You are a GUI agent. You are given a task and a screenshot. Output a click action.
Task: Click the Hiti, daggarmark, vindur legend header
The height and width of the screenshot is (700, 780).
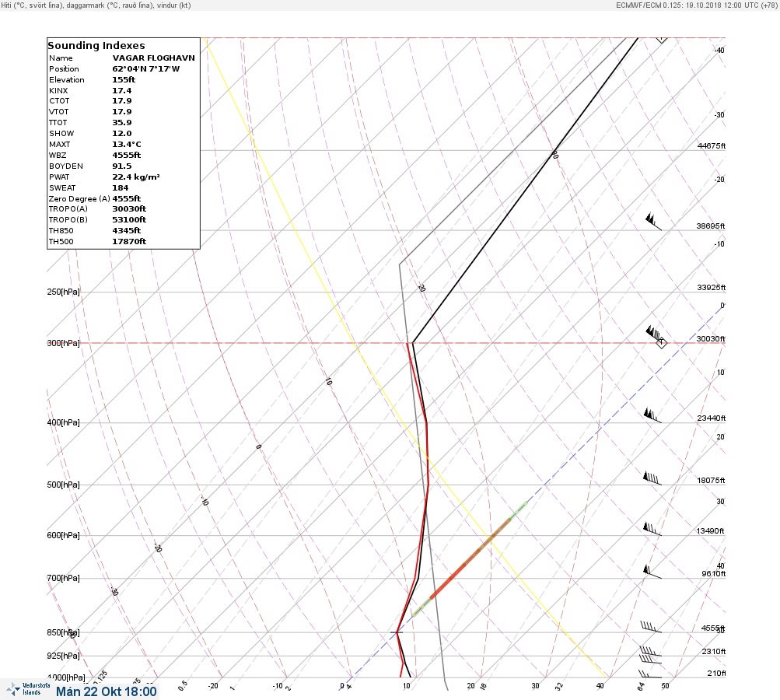[x=96, y=5]
